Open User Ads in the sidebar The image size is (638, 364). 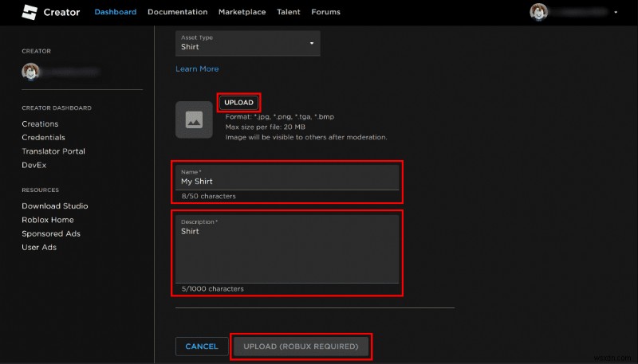tap(39, 247)
